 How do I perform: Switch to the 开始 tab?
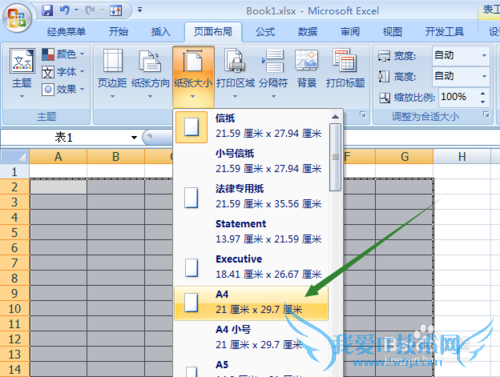pos(118,32)
